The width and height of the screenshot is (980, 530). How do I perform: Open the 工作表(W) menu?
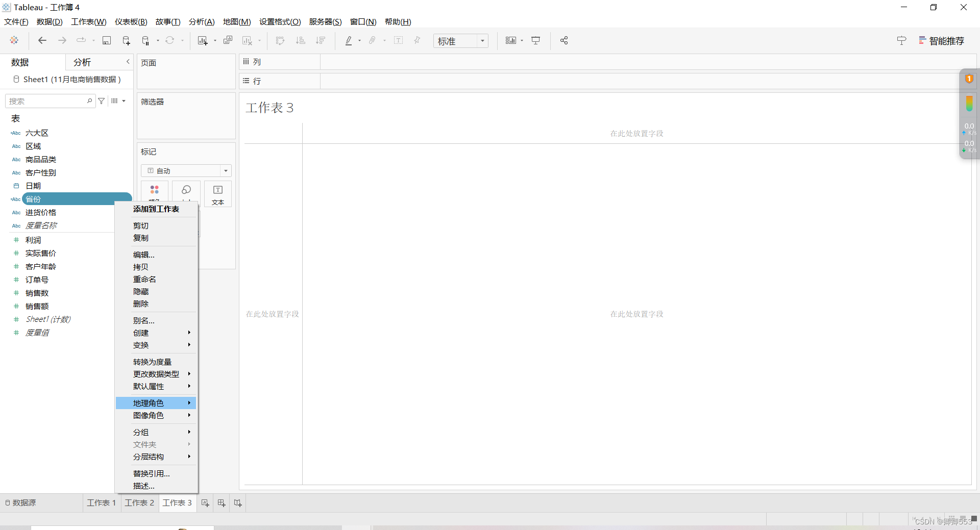coord(89,21)
